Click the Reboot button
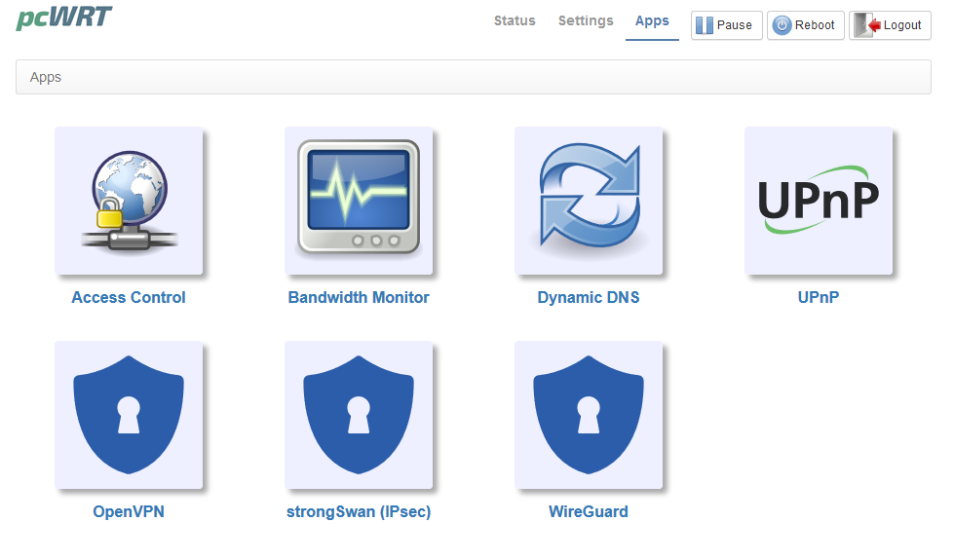The image size is (954, 560). coord(806,25)
